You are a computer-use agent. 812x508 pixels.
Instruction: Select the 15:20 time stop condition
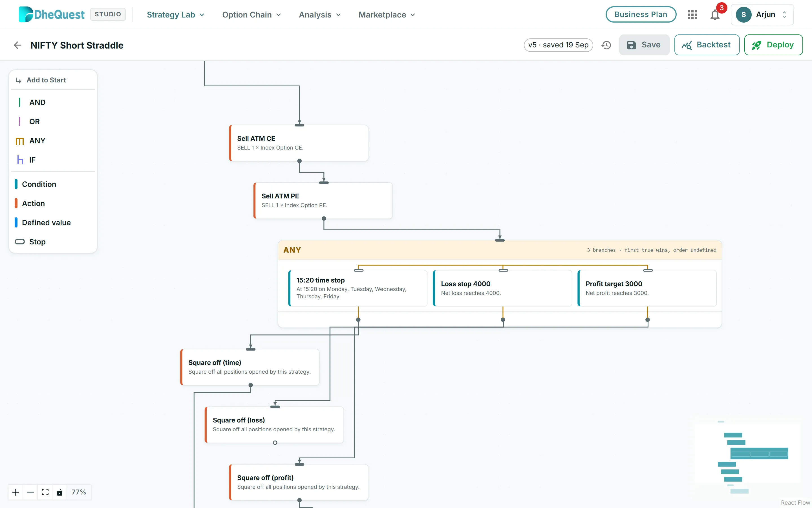tap(358, 288)
